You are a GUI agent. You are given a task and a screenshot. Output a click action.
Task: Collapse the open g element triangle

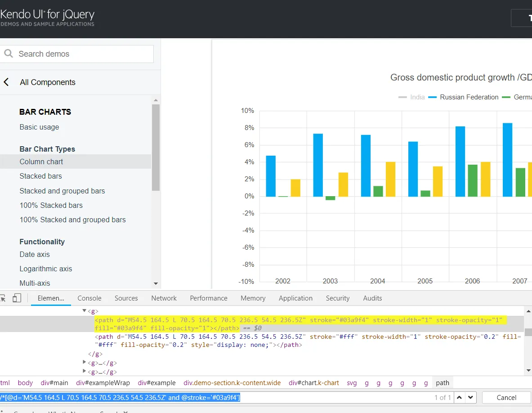[85, 310]
